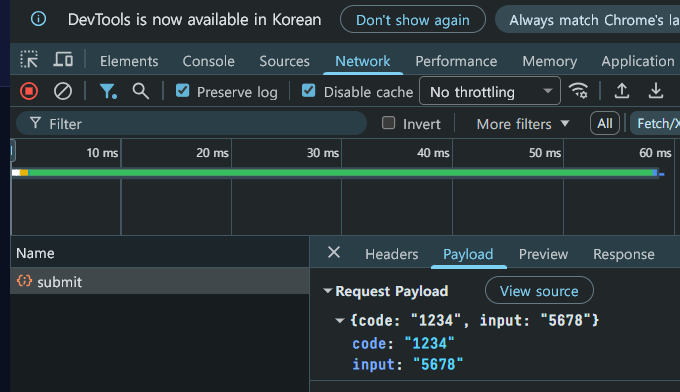Select the Network tab

point(363,61)
